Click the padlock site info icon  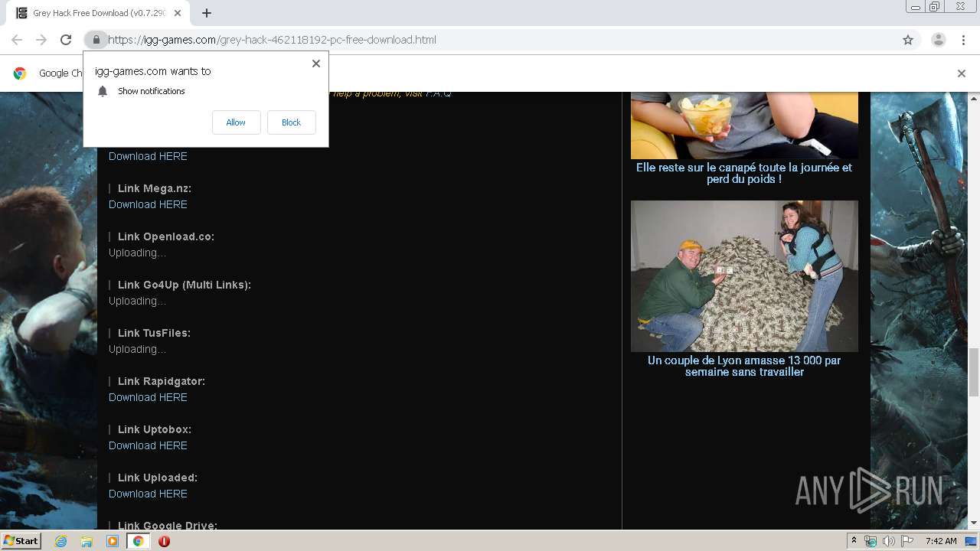[96, 40]
